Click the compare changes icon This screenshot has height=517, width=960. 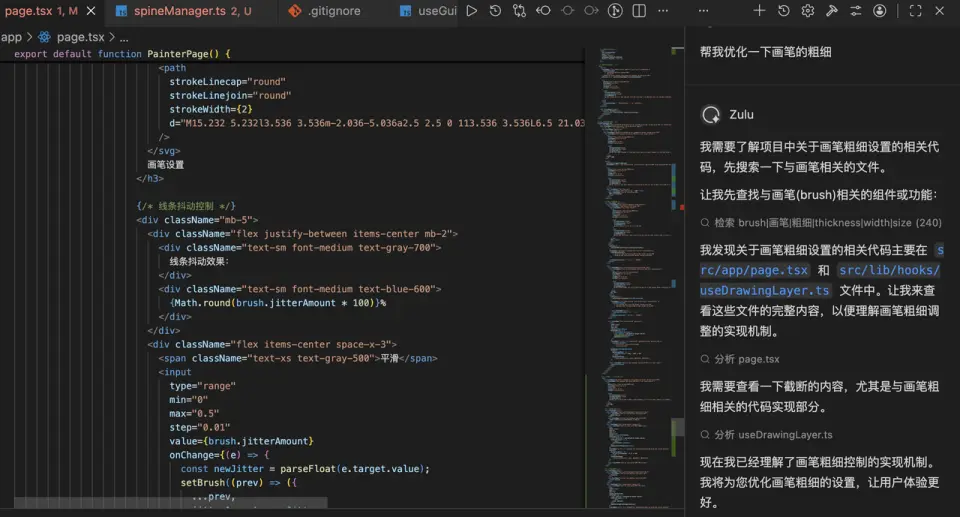(520, 11)
